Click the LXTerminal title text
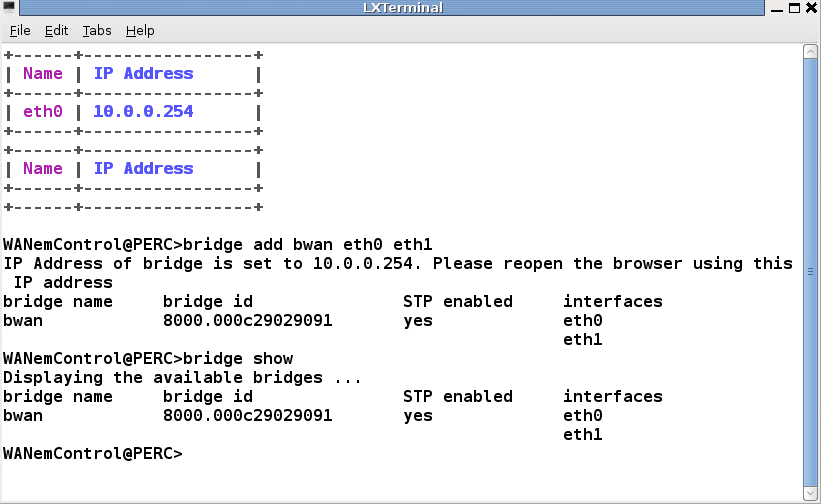The width and height of the screenshot is (821, 504). coord(403,8)
